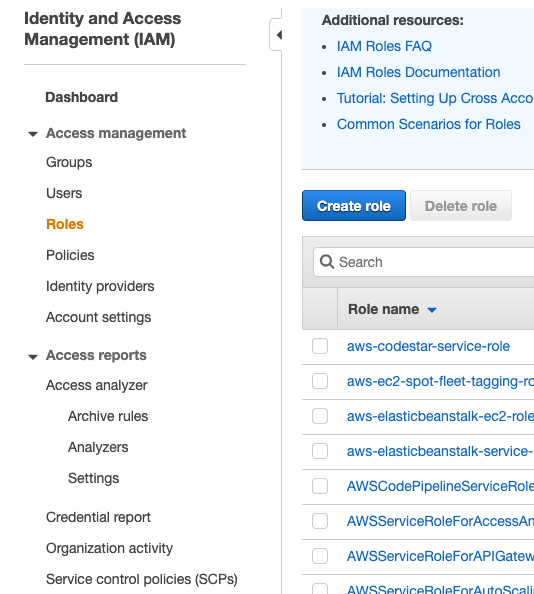Open Settings under Access analyzer
534x594 pixels.
click(x=94, y=478)
